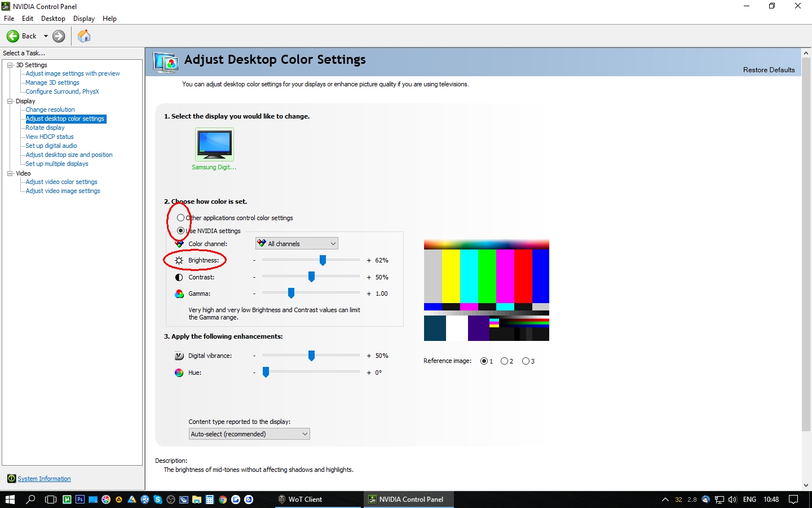Click the Digital vibrance icon

click(179, 356)
